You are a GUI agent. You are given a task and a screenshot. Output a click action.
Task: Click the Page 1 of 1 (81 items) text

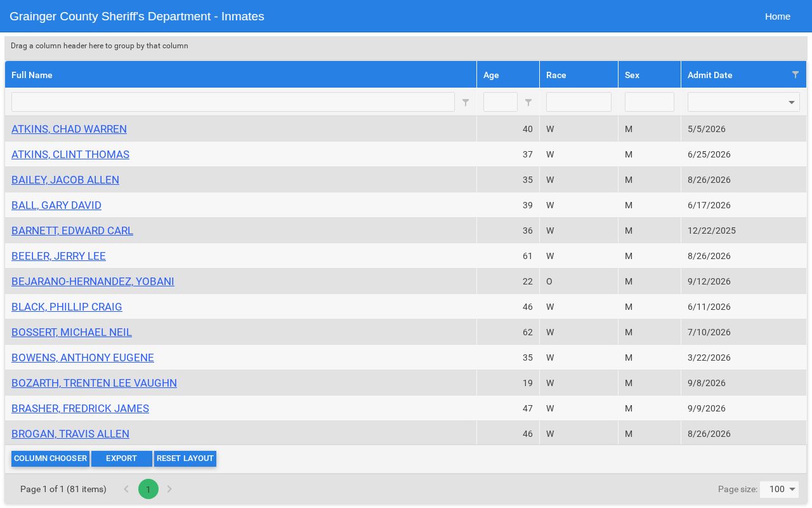pos(63,489)
